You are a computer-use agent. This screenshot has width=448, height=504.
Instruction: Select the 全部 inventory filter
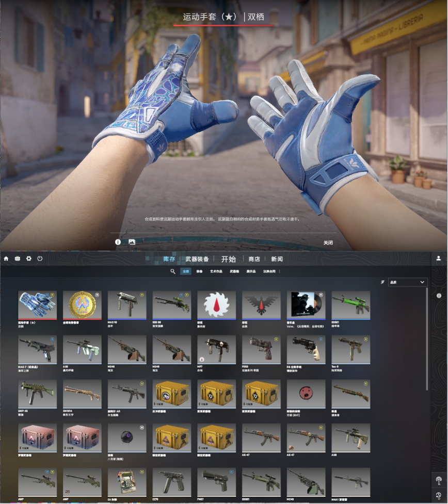186,272
